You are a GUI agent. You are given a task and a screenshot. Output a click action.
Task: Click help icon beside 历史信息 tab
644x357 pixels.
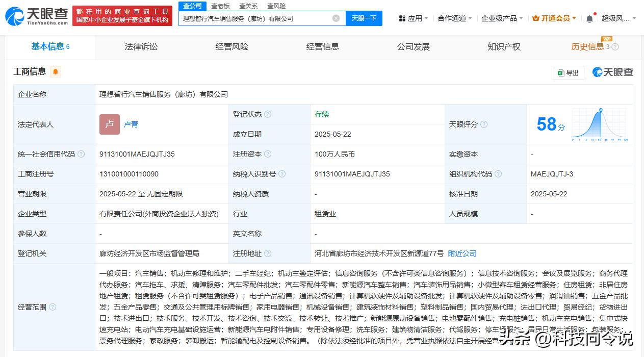coord(615,47)
